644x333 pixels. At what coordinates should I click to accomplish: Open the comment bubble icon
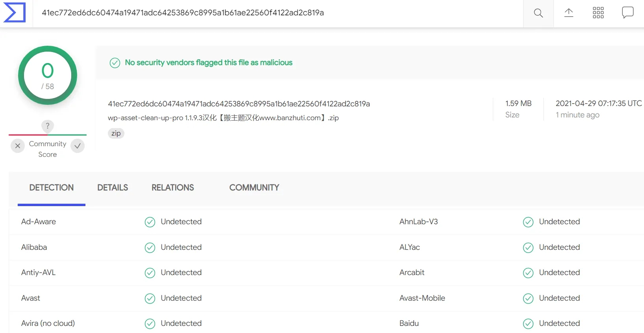(x=627, y=13)
